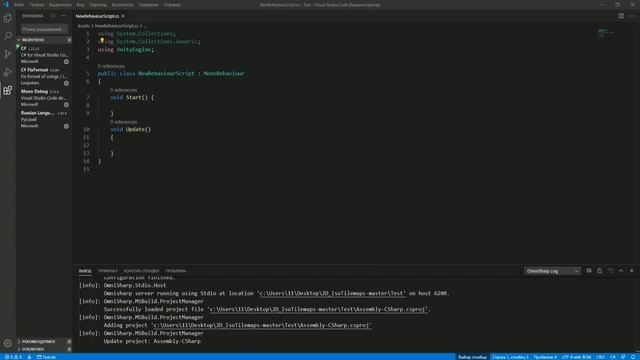Open gear settings for Russian Language Pack
640x360 pixels.
click(x=66, y=127)
